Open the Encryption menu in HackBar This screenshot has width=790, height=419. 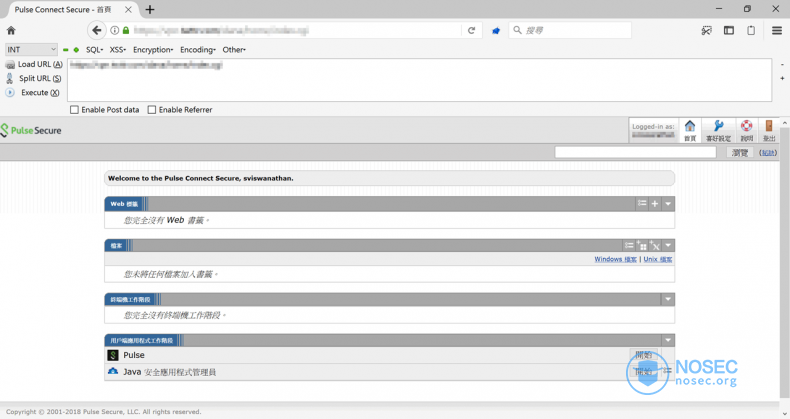click(x=153, y=50)
